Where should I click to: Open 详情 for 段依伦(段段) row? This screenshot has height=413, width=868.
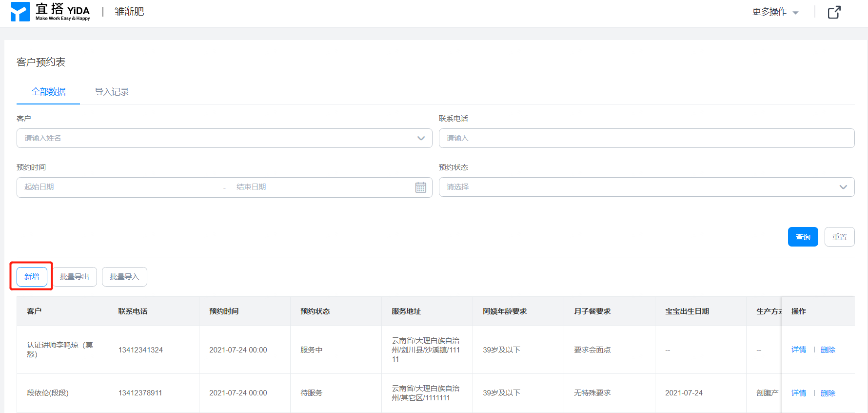coord(799,393)
